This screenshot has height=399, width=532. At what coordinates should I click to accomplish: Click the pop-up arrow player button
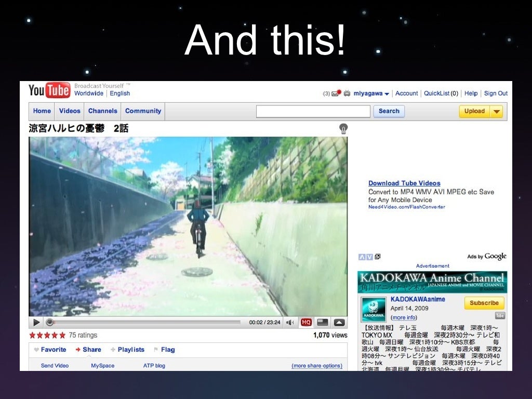pos(339,322)
